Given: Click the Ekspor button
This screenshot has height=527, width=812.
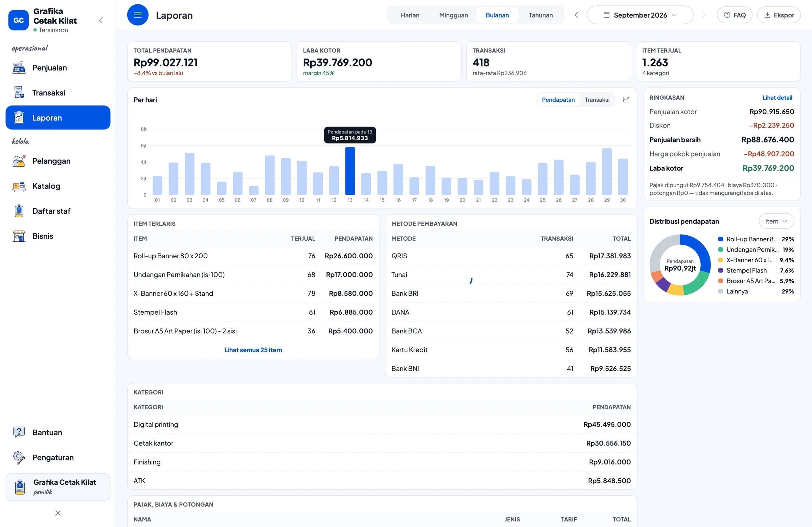Looking at the screenshot, I should point(779,15).
